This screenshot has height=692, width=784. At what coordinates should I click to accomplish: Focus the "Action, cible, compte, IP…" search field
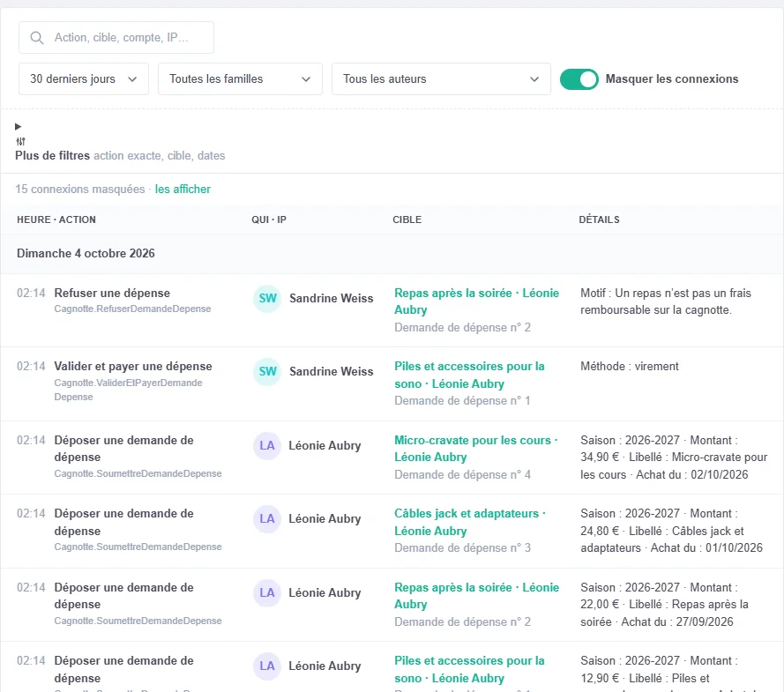pos(116,38)
